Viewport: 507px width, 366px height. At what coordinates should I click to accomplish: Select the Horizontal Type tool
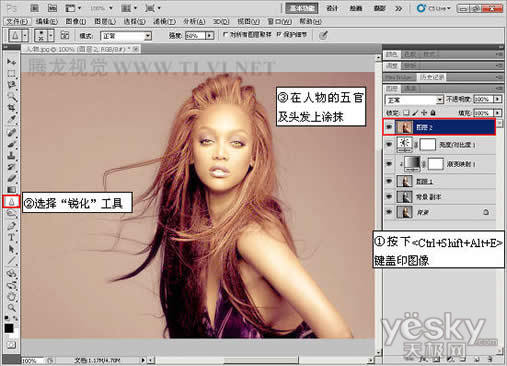11,237
